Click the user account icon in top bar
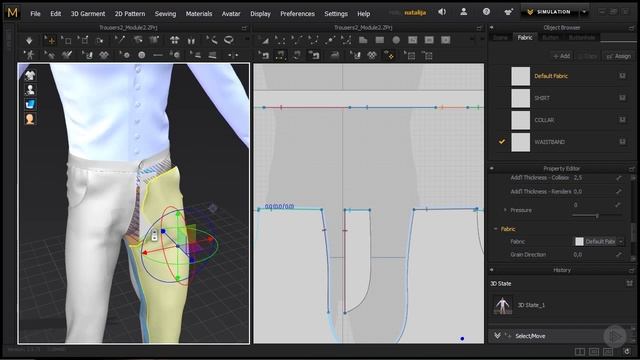The image size is (640, 360). point(464,12)
